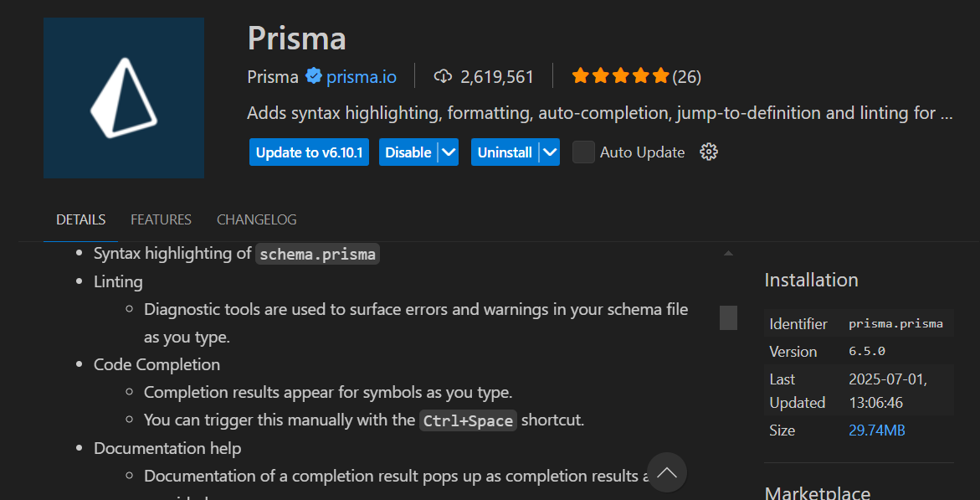Open the prisma.io publisher link
Screen dimensions: 980x500
coord(362,77)
